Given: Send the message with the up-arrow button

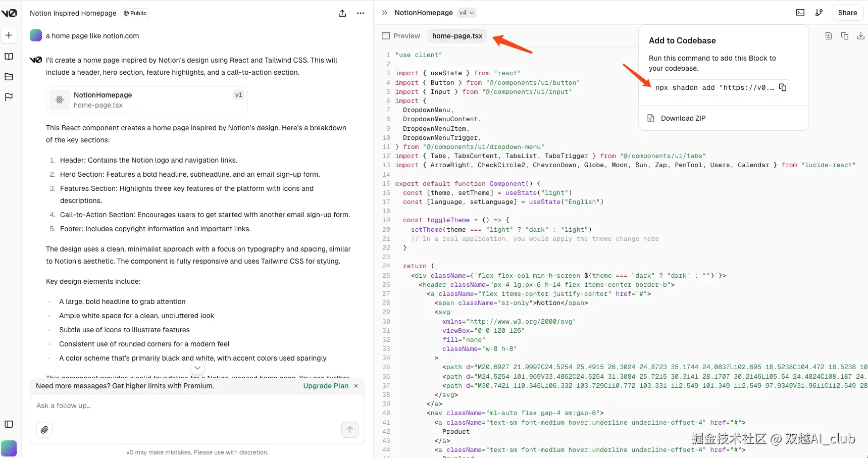Looking at the screenshot, I should coord(350,430).
